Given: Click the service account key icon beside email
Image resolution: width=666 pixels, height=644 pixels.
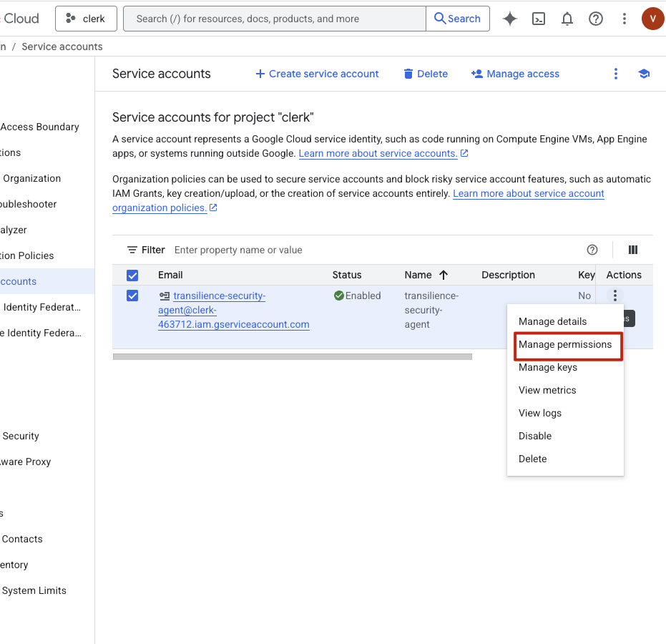Looking at the screenshot, I should tap(165, 296).
